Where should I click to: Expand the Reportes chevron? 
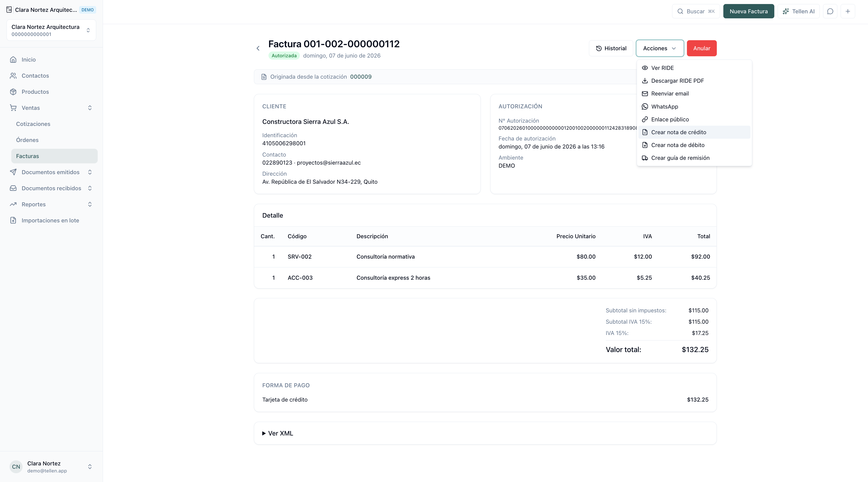click(x=90, y=204)
